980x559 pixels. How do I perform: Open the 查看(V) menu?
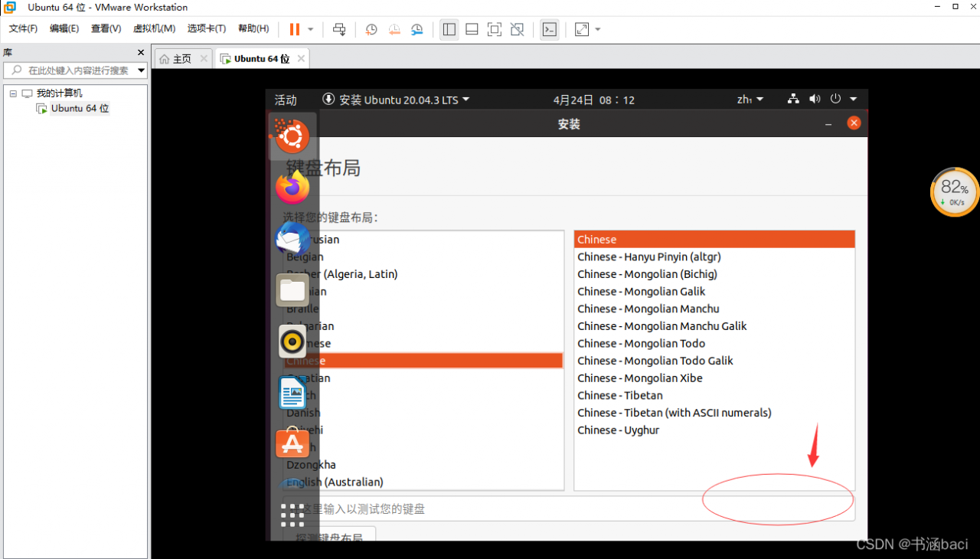click(x=106, y=29)
